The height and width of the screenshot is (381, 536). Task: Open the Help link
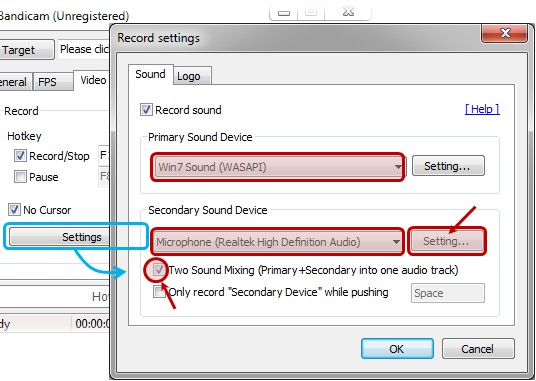pos(482,109)
